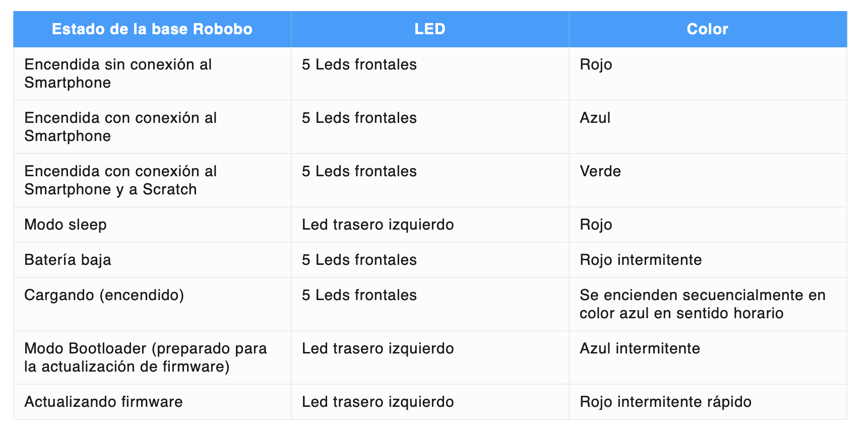Click the "Azul intermitente" cell
Image resolution: width=868 pixels, height=430 pixels.
point(639,348)
